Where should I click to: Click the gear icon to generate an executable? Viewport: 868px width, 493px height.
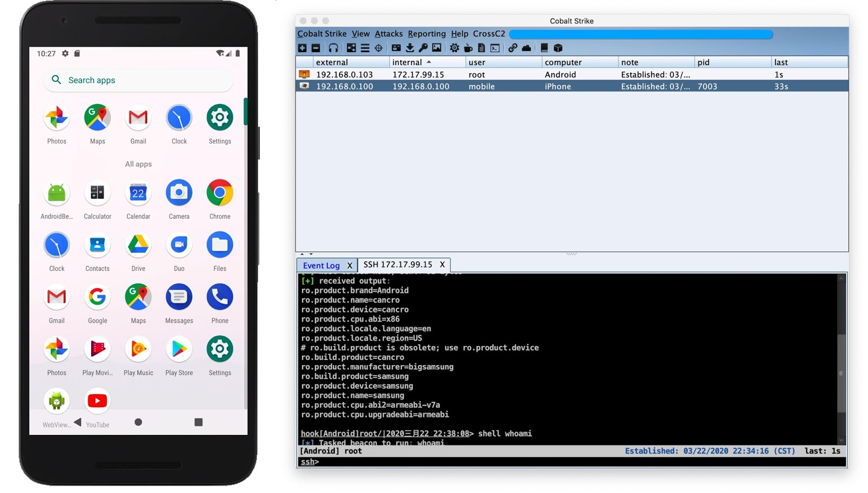tap(455, 48)
